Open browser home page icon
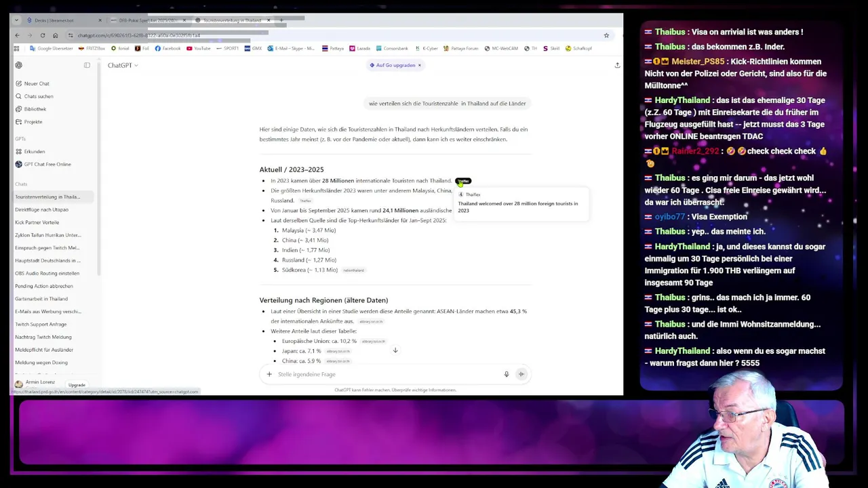 (x=56, y=35)
